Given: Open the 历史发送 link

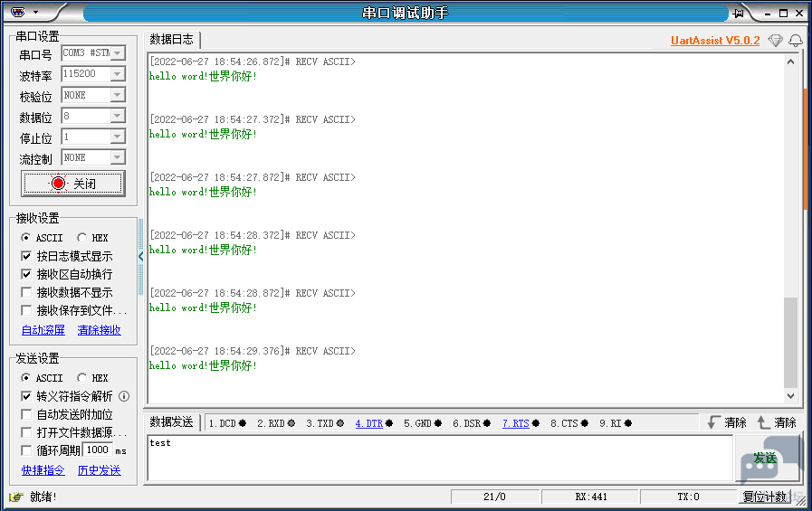Looking at the screenshot, I should (99, 470).
